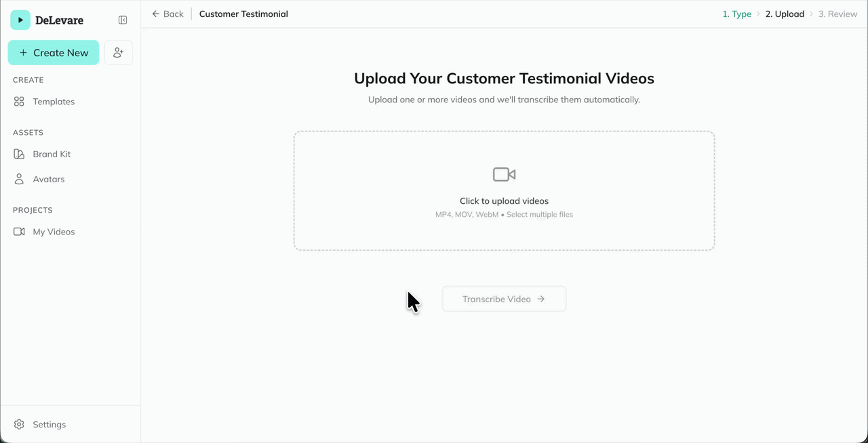
Task: Click the DeLevare play logo icon
Action: [x=20, y=20]
